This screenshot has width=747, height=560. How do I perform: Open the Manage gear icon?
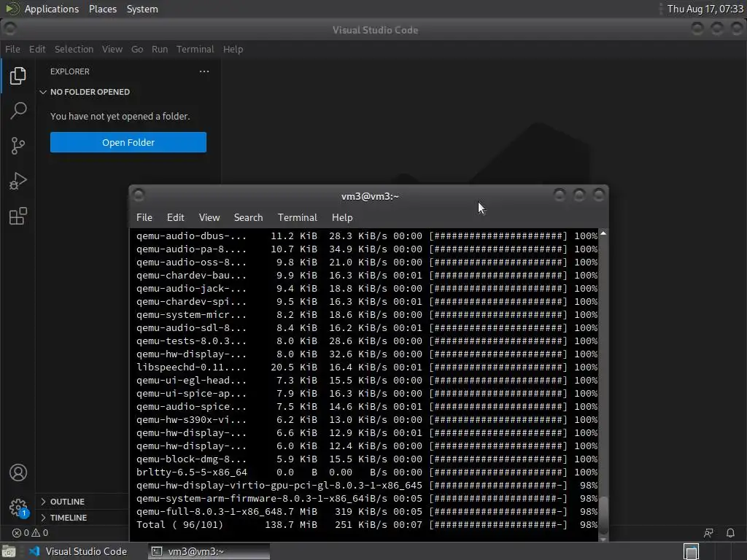click(x=18, y=507)
